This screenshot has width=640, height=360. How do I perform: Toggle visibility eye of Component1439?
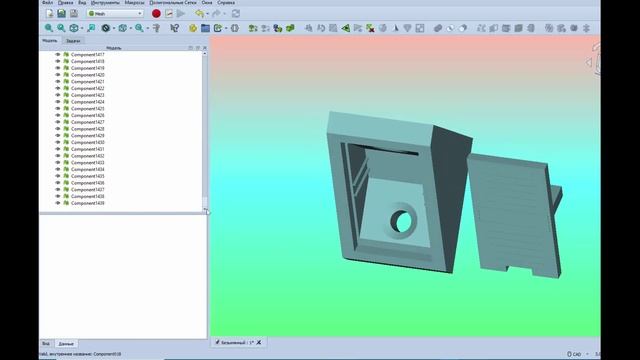58,203
